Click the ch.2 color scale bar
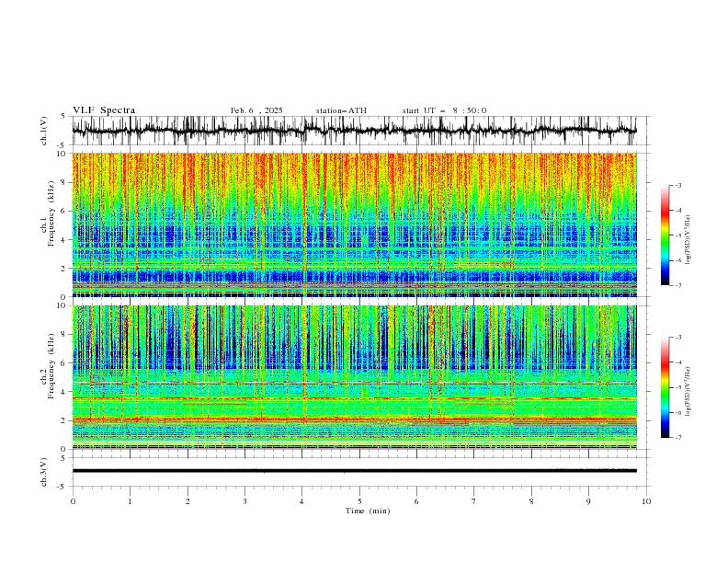728x563 pixels. click(x=665, y=387)
